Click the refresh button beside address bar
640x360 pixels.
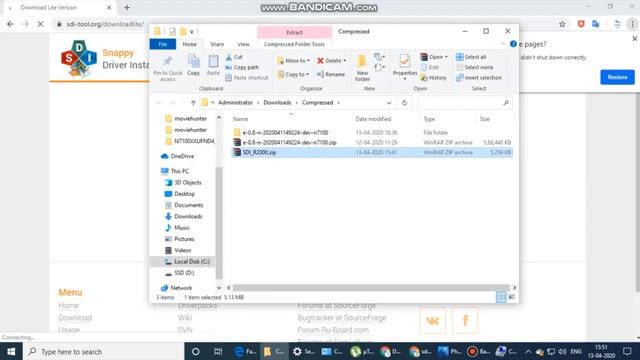(x=404, y=103)
